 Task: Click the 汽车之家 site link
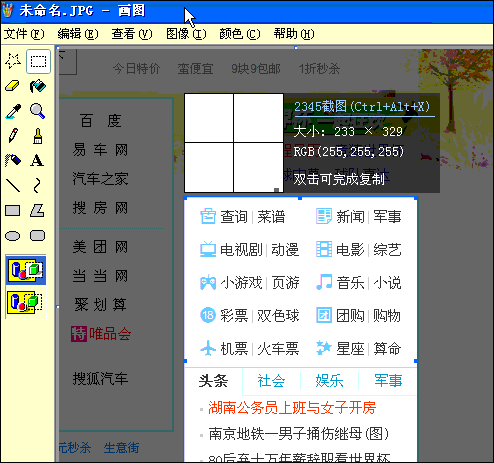[100, 179]
